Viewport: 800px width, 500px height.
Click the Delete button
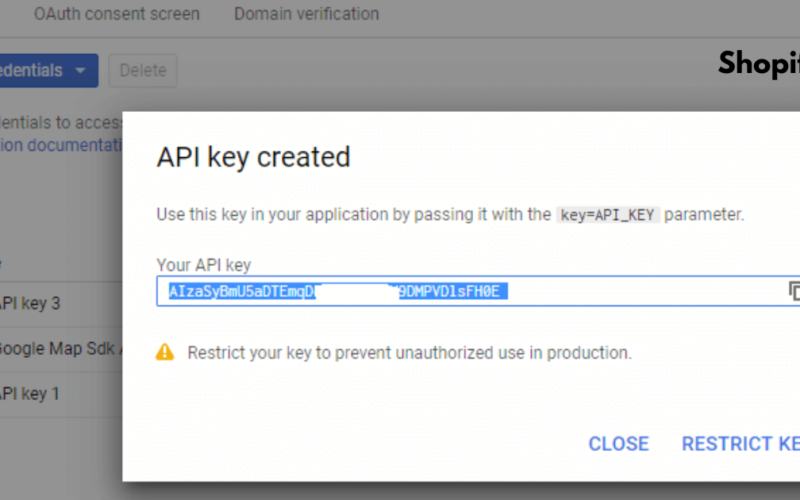pos(143,70)
